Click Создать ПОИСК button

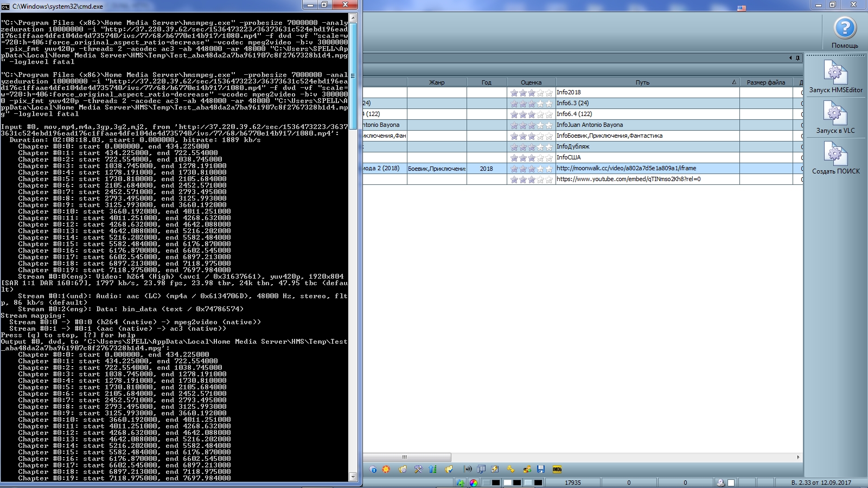pyautogui.click(x=835, y=158)
